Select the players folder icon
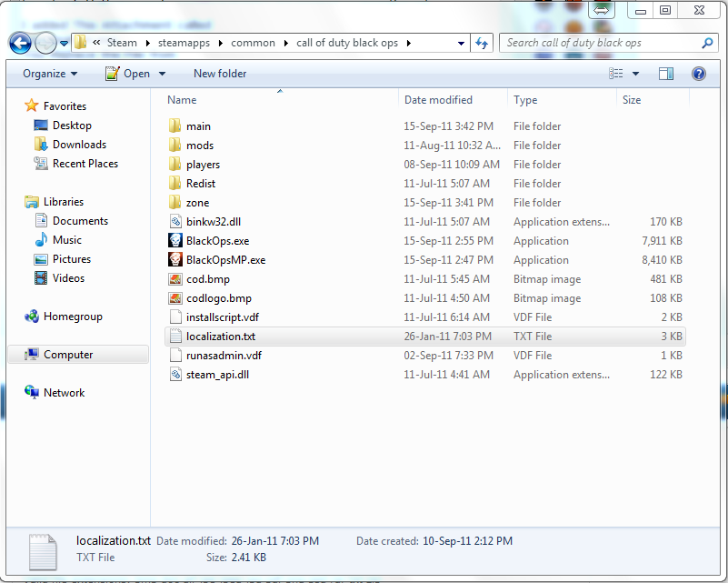 (x=175, y=164)
